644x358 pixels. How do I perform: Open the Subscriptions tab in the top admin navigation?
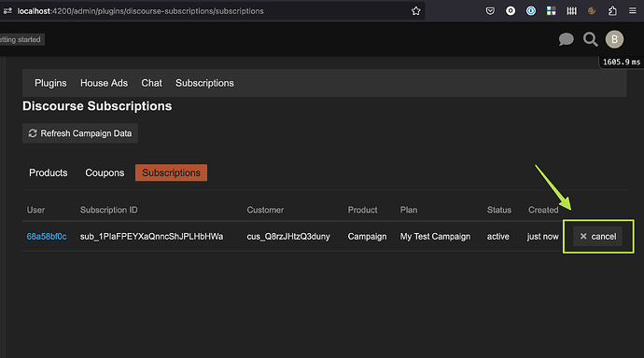click(x=204, y=83)
